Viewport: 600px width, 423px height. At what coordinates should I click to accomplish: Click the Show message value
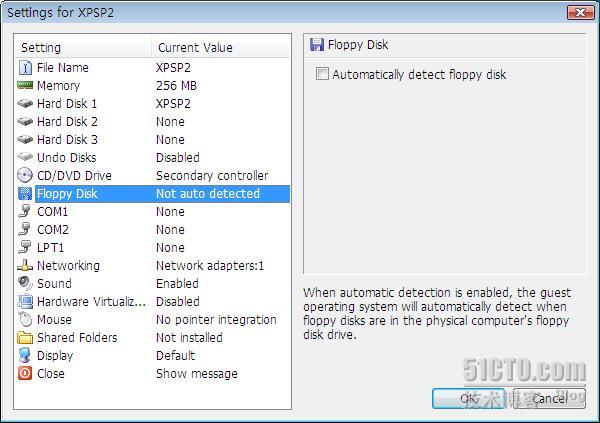click(x=197, y=374)
